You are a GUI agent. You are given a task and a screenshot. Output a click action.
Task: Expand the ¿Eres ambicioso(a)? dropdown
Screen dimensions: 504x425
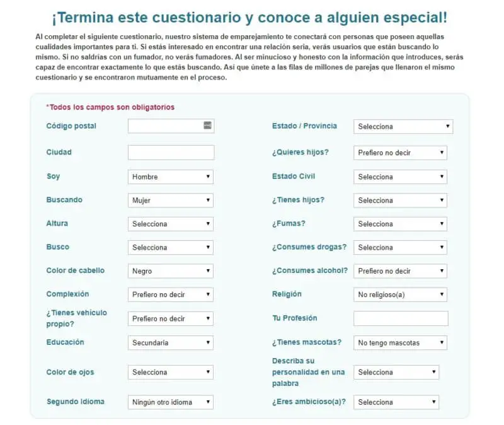pos(396,402)
